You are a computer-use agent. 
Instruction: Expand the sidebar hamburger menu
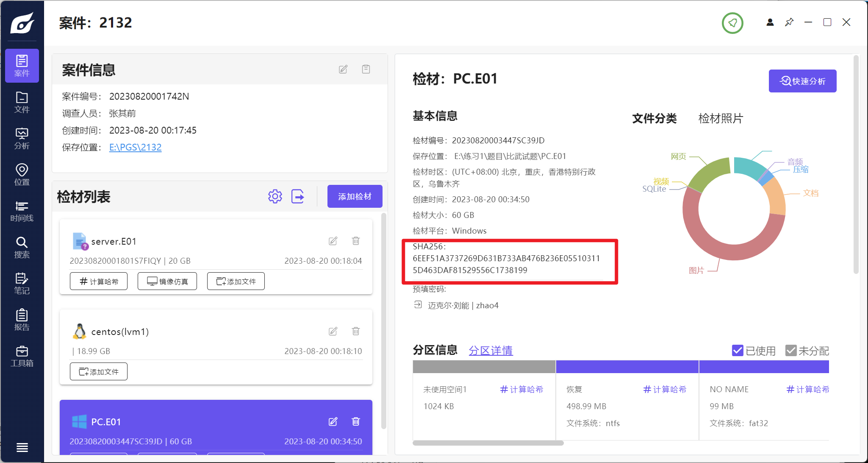click(22, 447)
